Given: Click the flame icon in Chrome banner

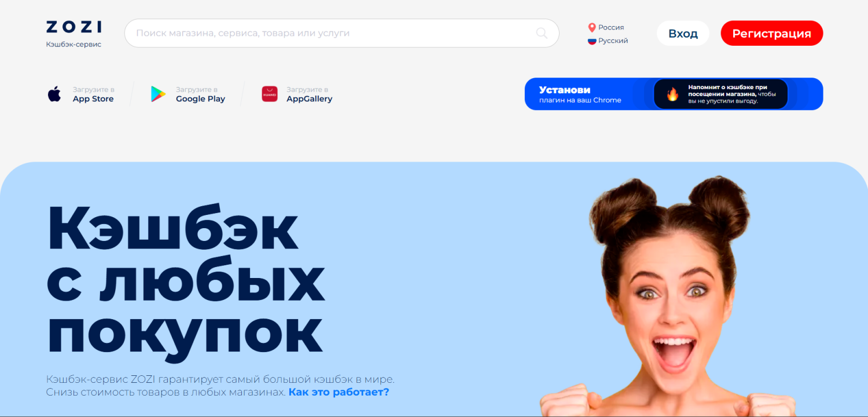Looking at the screenshot, I should coord(672,94).
